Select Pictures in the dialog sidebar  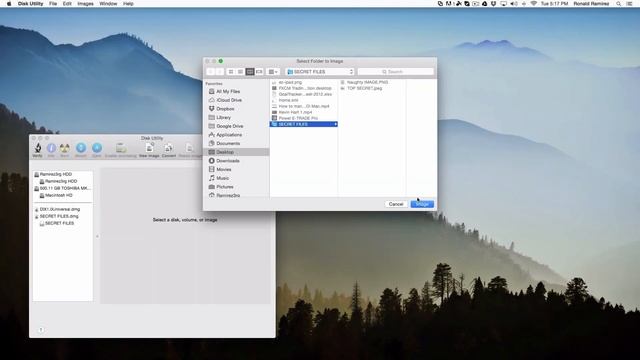(224, 187)
